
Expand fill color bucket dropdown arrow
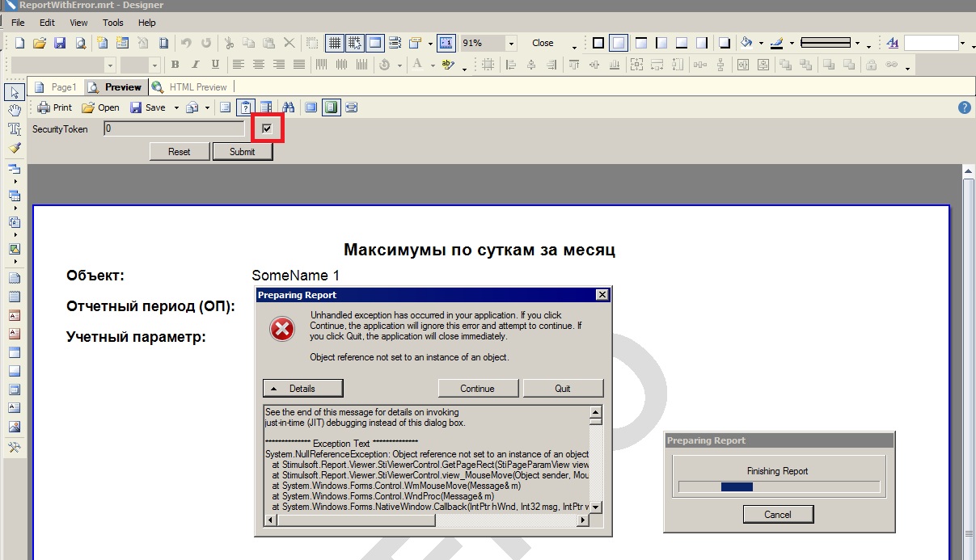761,44
